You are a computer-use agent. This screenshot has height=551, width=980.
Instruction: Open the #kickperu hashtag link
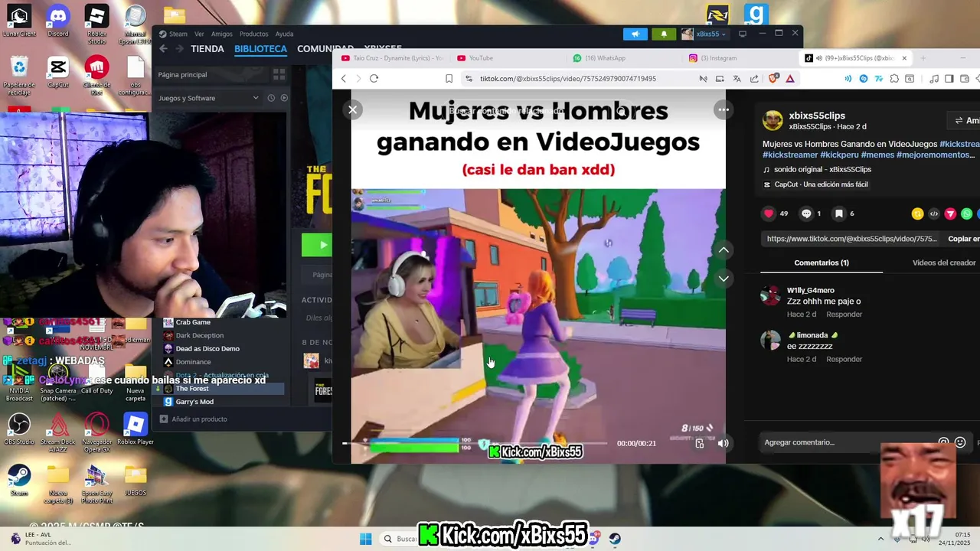point(839,155)
